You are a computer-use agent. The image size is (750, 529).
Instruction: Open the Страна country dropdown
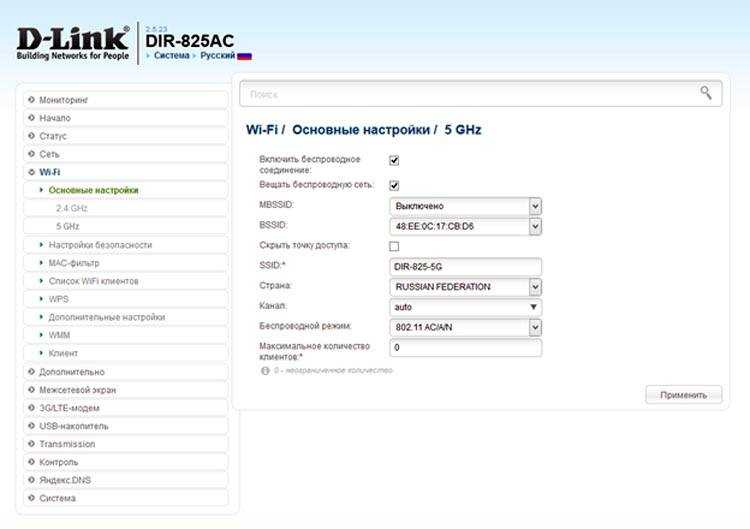[465, 287]
